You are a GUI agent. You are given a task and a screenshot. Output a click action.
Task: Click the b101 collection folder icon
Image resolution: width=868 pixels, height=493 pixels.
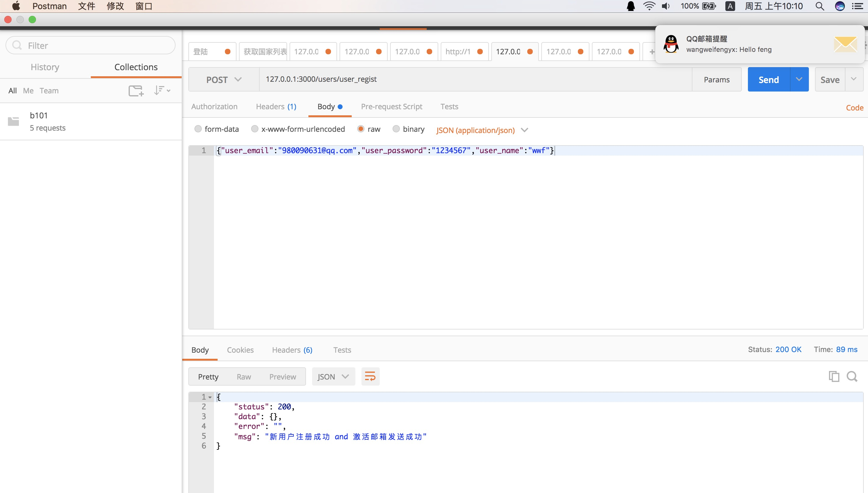(x=13, y=121)
